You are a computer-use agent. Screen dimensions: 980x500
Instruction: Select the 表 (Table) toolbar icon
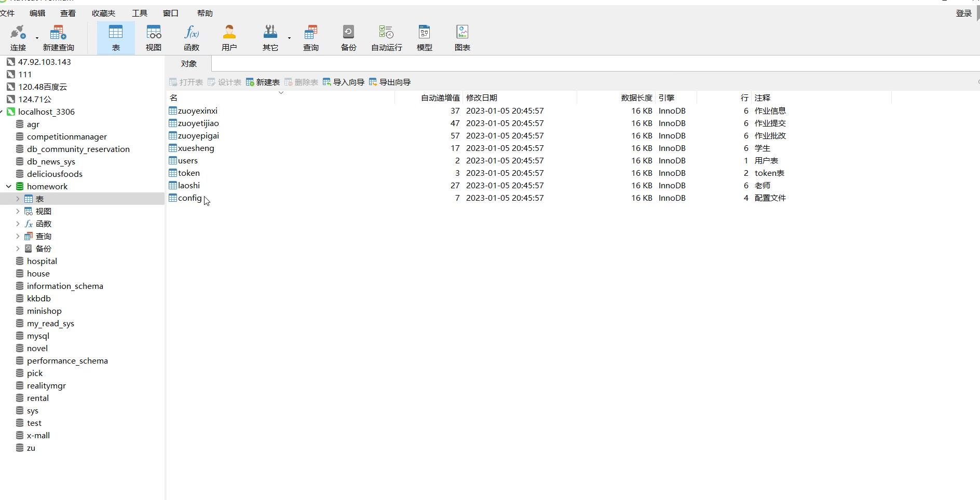coord(116,38)
